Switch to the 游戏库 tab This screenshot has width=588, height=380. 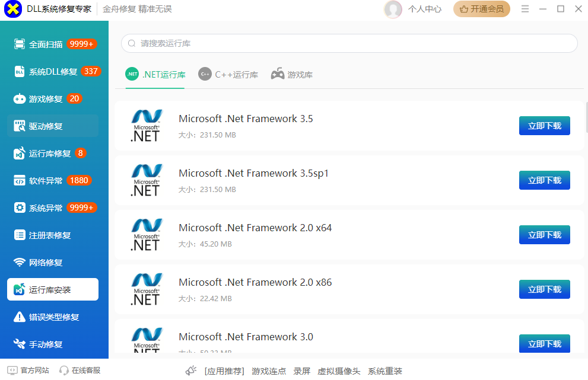[292, 75]
